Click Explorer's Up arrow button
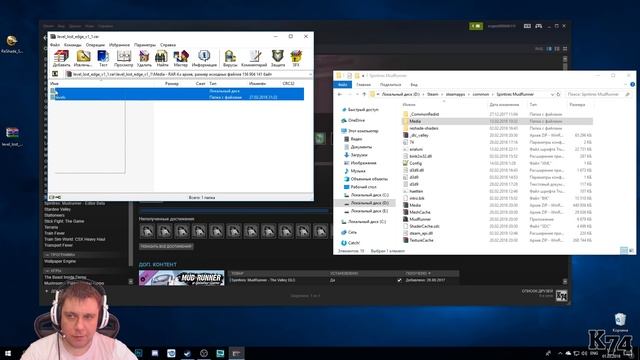This screenshot has height=360, width=640. [364, 94]
